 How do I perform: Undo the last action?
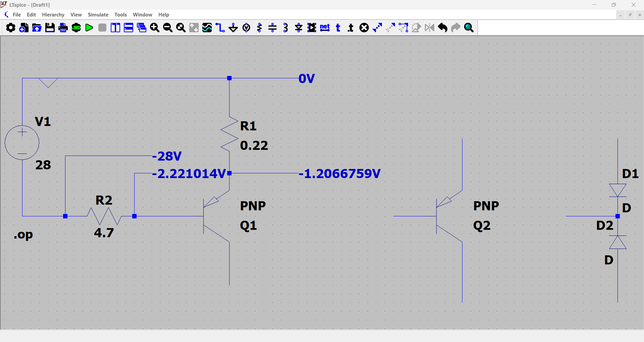443,28
